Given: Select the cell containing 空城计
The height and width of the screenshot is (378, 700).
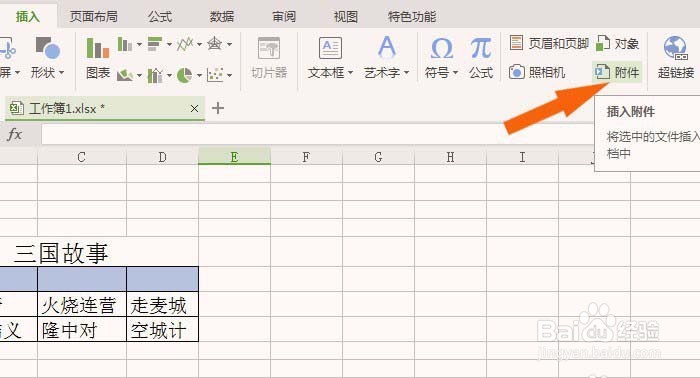Looking at the screenshot, I should tap(162, 330).
